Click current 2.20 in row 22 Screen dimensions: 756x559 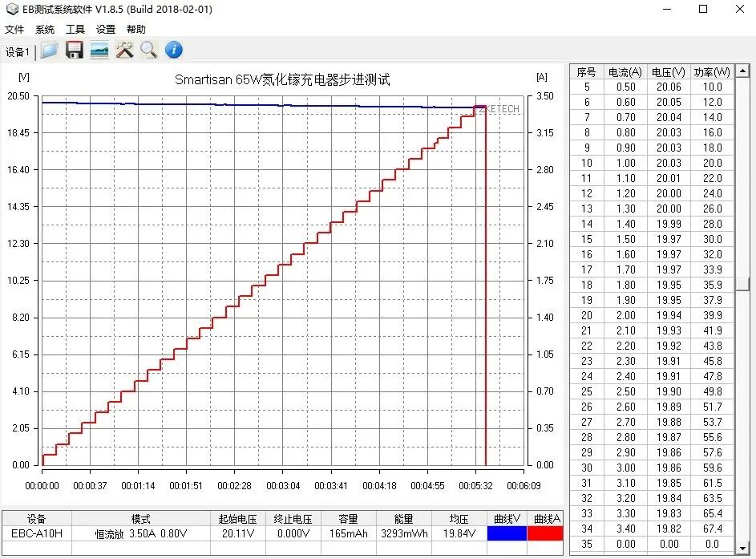[x=626, y=346]
